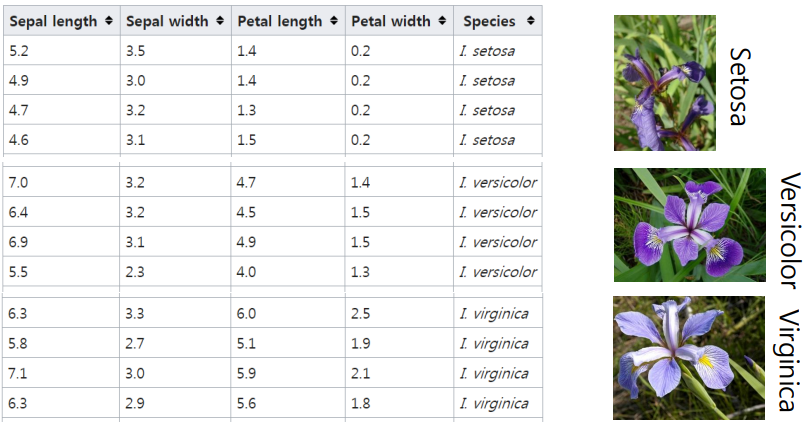Sort the table by the Species arrows

530,21
